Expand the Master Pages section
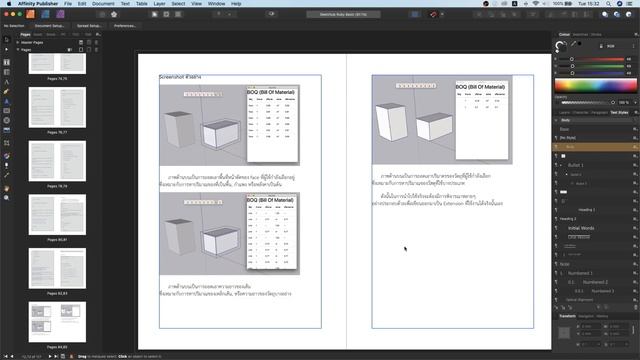This screenshot has width=640, height=360. [x=18, y=42]
